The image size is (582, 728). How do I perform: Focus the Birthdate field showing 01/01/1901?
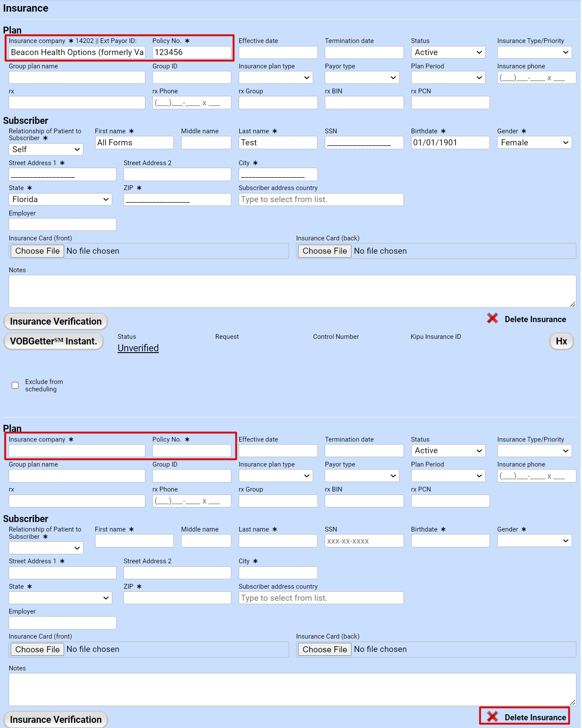(x=450, y=143)
